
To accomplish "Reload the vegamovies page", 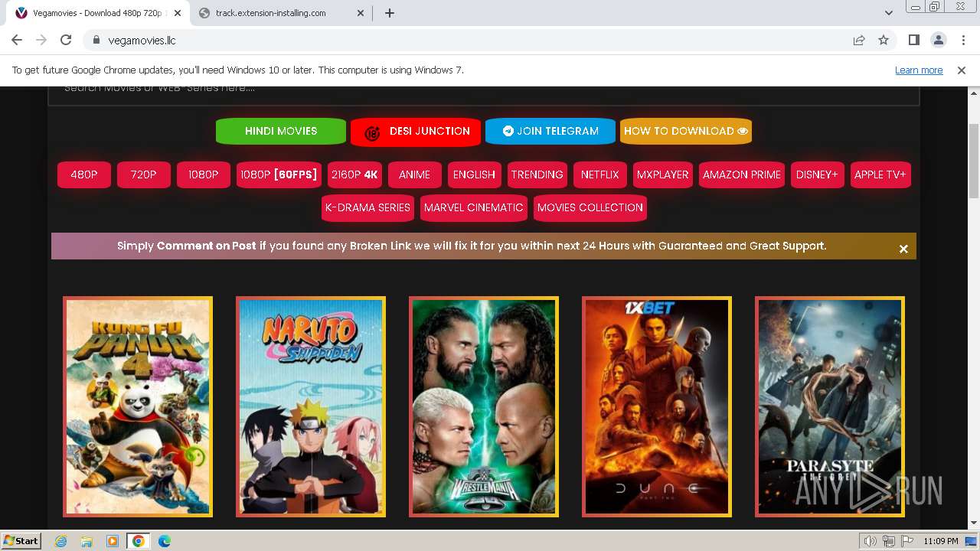I will point(66,40).
